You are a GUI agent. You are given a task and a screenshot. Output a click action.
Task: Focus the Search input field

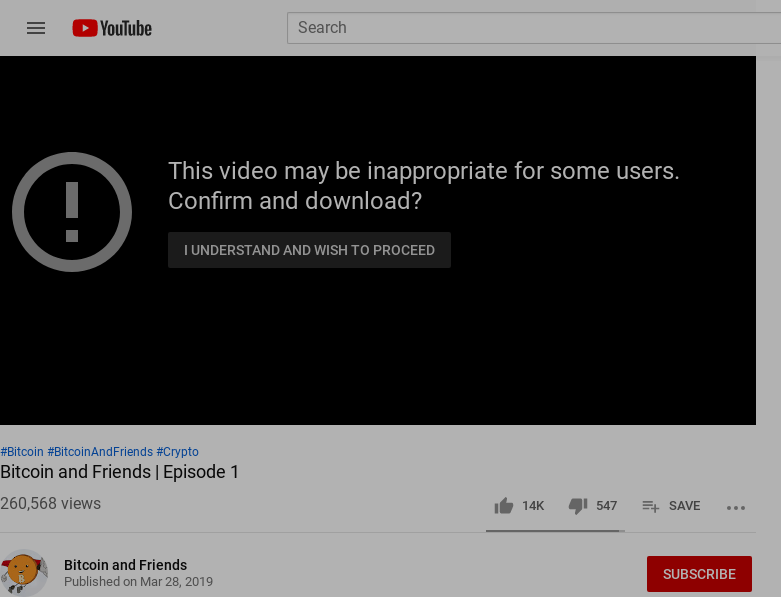point(534,28)
